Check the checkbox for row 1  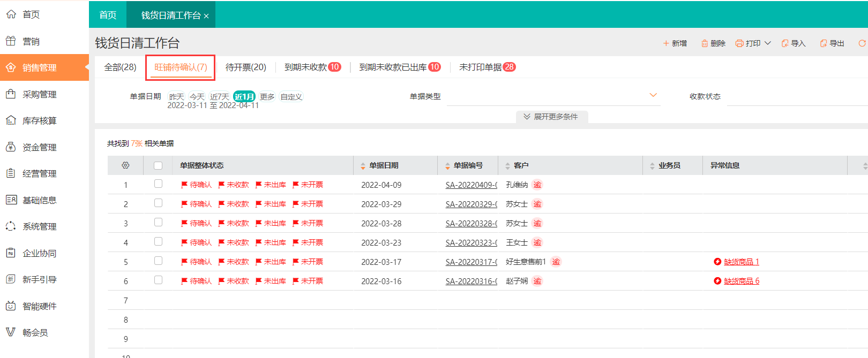click(x=158, y=184)
